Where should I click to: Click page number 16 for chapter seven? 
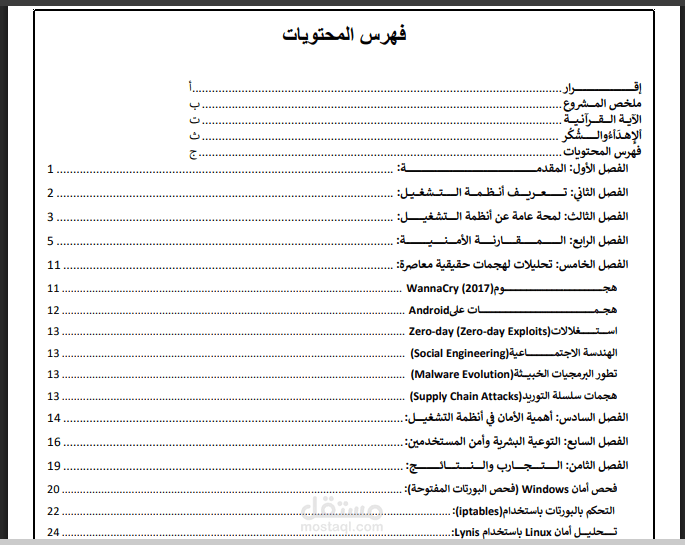coord(54,442)
